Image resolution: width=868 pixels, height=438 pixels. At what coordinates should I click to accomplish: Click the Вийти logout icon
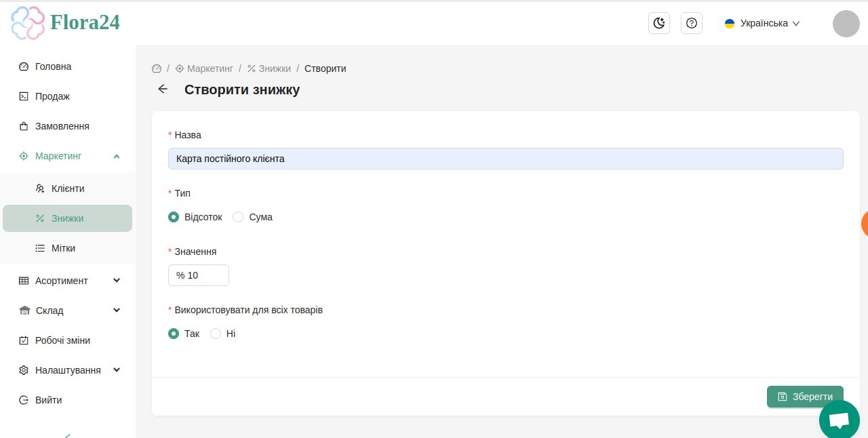[x=24, y=400]
